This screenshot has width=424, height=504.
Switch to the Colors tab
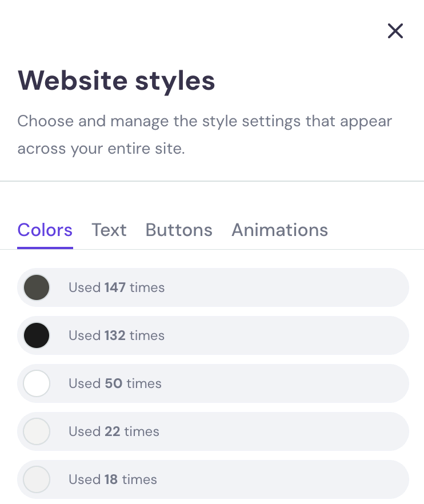click(x=45, y=230)
